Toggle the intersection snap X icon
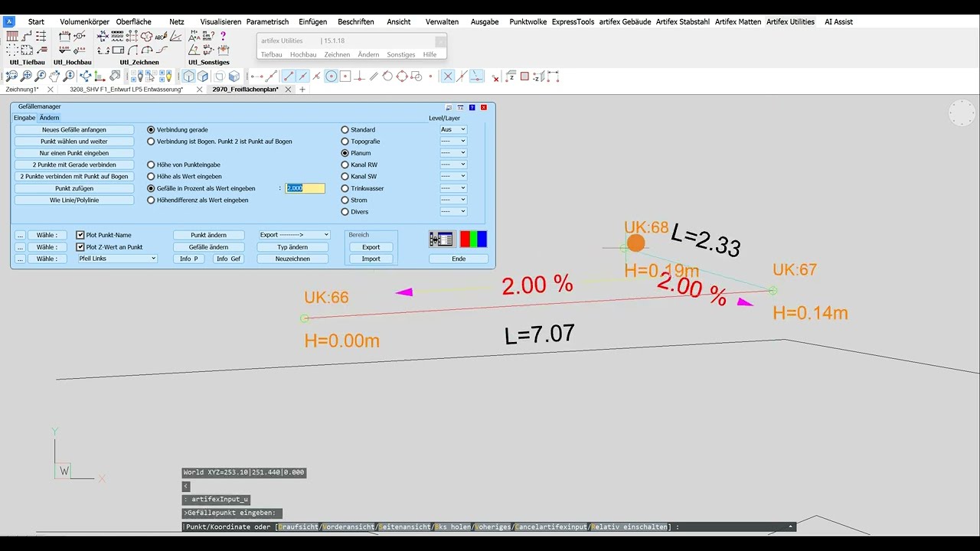 (448, 77)
